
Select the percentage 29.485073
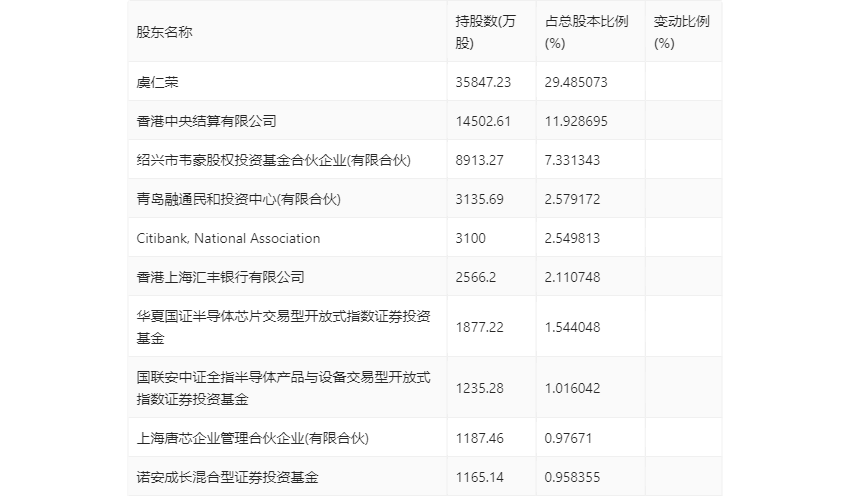(x=576, y=82)
